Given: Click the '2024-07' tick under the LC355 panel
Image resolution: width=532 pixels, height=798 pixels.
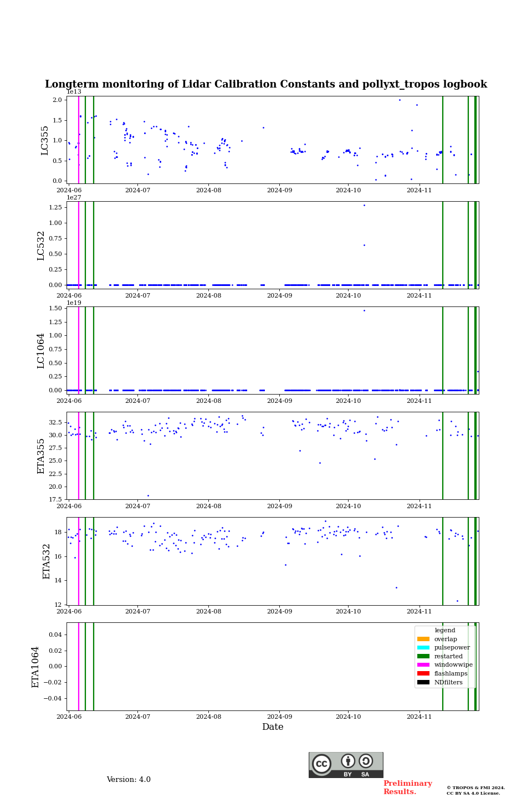Looking at the screenshot, I should 137,191.
